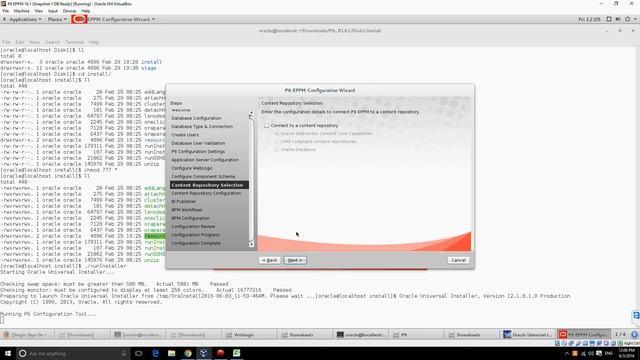Select the 'Configuration Complete' step
The width and height of the screenshot is (640, 360).
tap(196, 243)
